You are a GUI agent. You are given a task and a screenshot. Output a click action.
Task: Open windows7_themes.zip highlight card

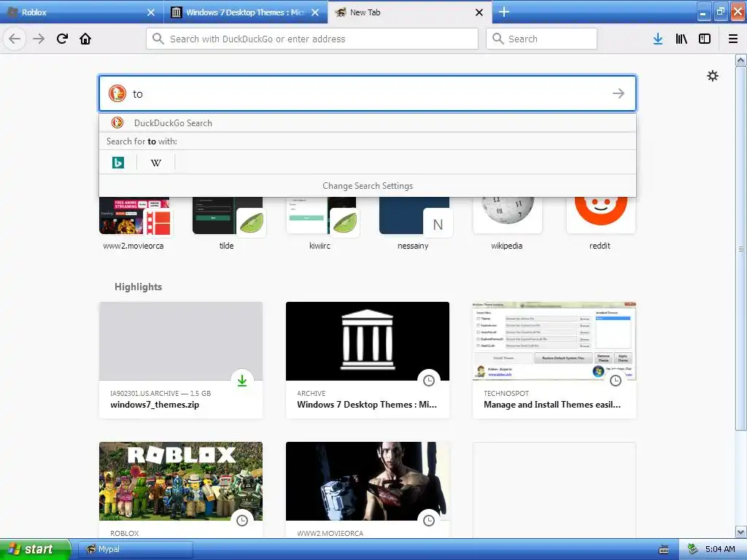(181, 360)
